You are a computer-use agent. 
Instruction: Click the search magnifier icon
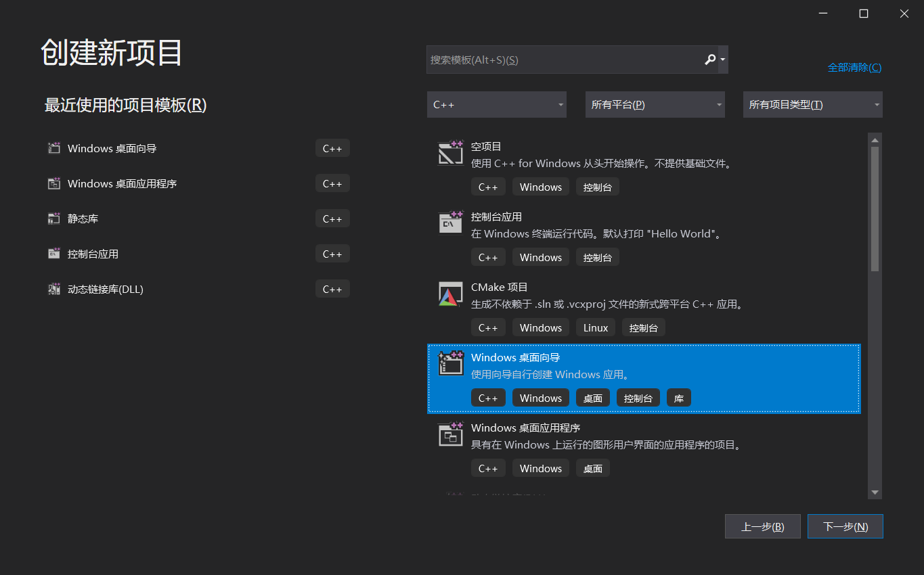point(709,60)
